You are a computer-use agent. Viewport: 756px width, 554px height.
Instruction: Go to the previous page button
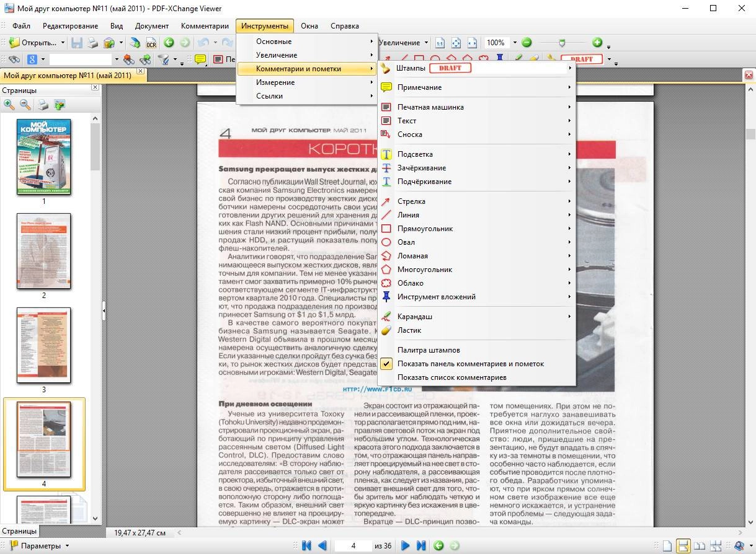point(322,545)
